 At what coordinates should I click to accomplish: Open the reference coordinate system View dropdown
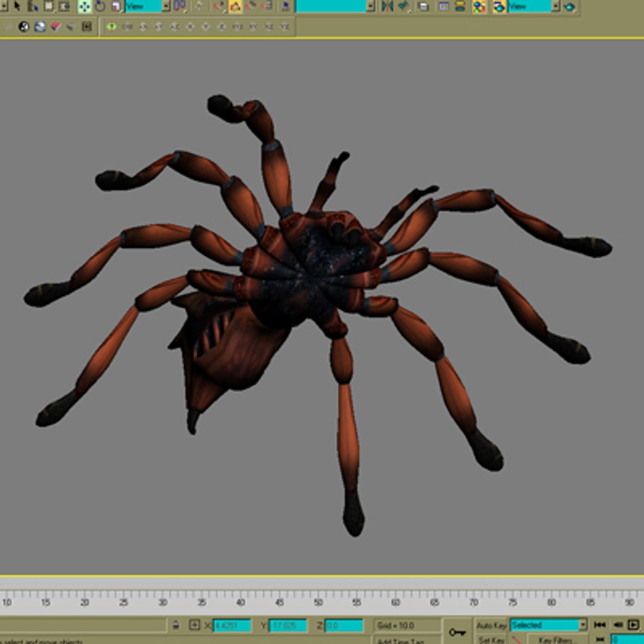pyautogui.click(x=147, y=6)
